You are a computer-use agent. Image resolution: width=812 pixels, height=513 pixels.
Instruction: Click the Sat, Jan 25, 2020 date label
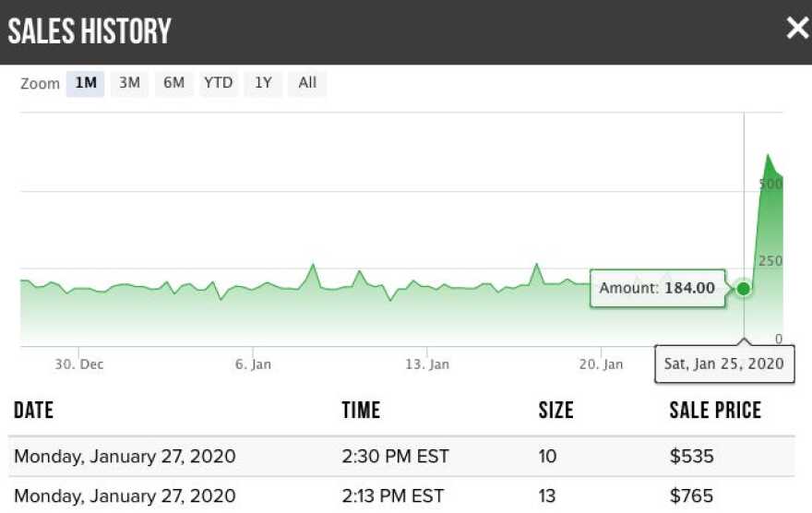pyautogui.click(x=723, y=364)
